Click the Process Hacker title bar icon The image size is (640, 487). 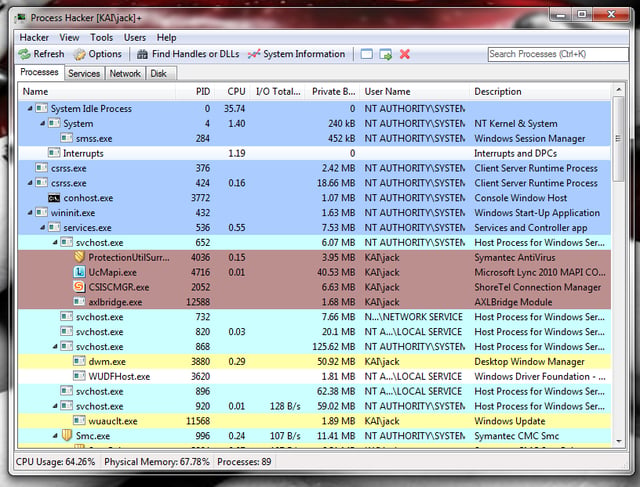click(21, 18)
